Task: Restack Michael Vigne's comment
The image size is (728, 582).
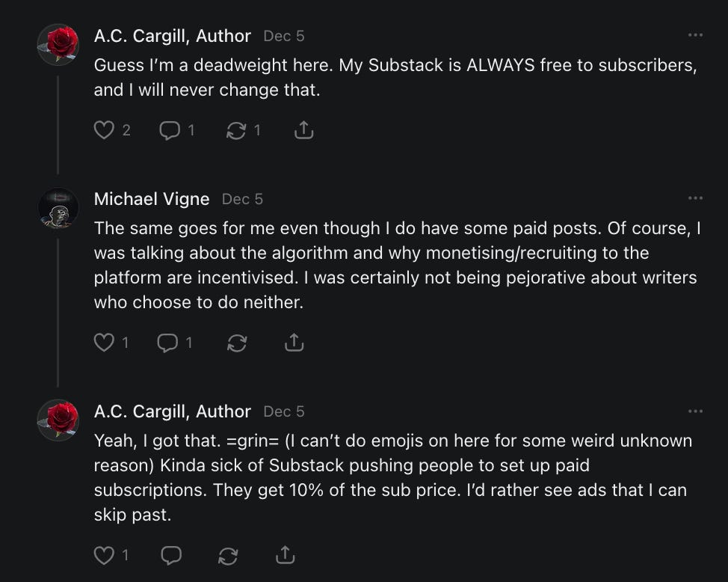Action: tap(236, 343)
